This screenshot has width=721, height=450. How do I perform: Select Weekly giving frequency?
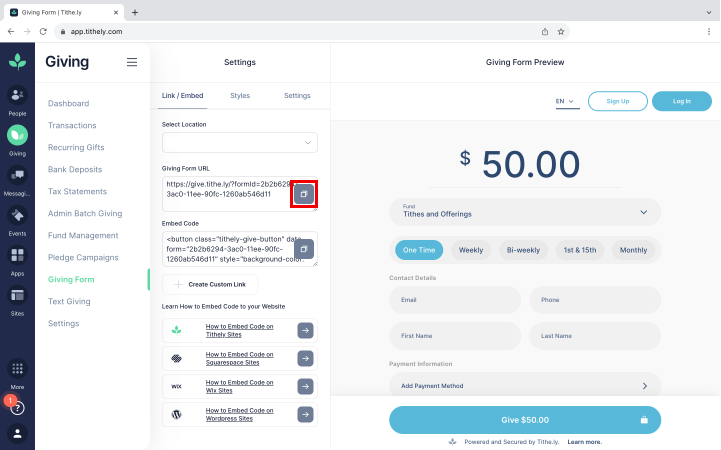pyautogui.click(x=471, y=250)
